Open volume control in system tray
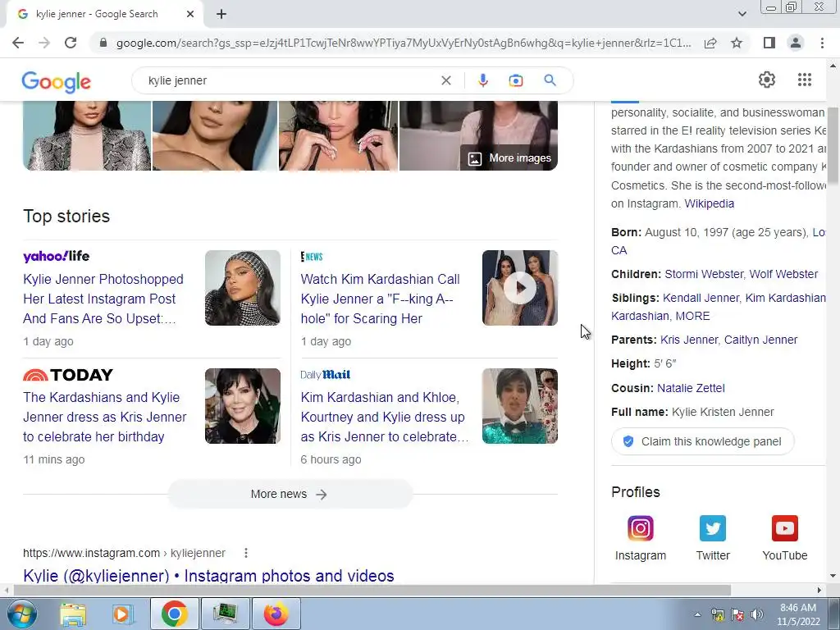The width and height of the screenshot is (840, 630). coord(757,614)
